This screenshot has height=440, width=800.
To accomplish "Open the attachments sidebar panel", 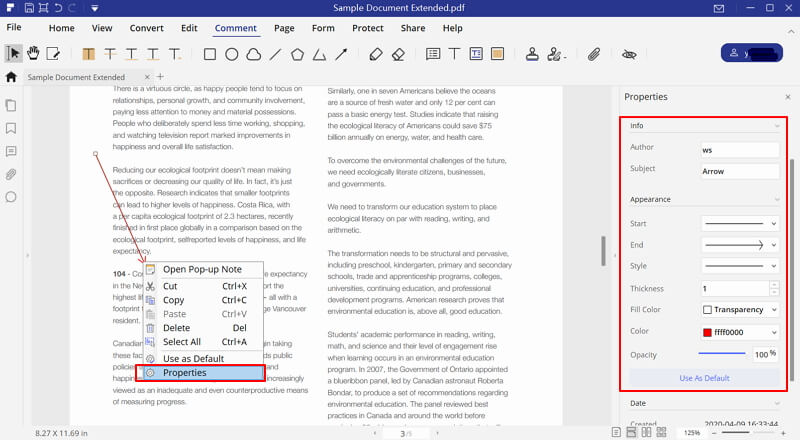I will (x=11, y=174).
